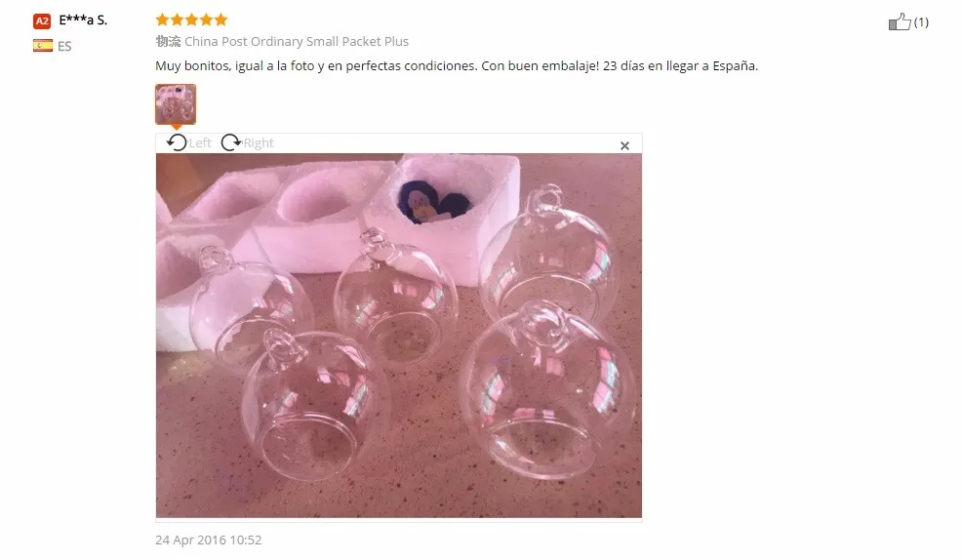This screenshot has width=962, height=560.
Task: Open reviewer E***a S. profile name
Action: coord(83,20)
